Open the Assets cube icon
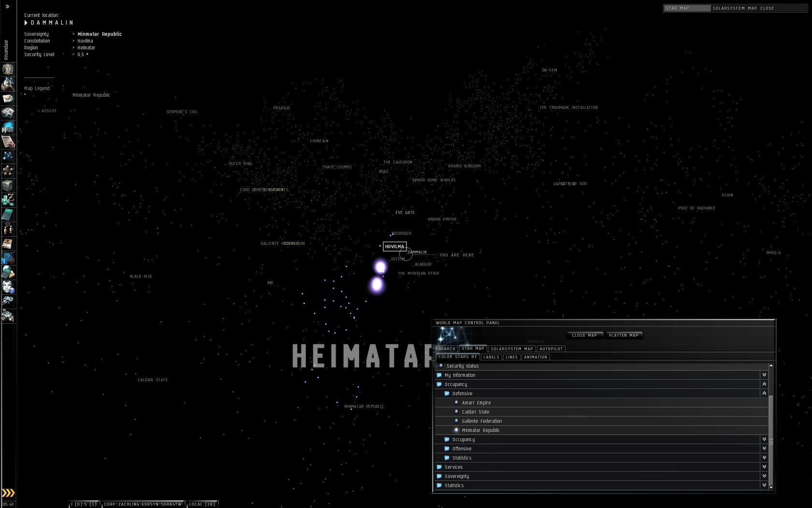 [8, 185]
